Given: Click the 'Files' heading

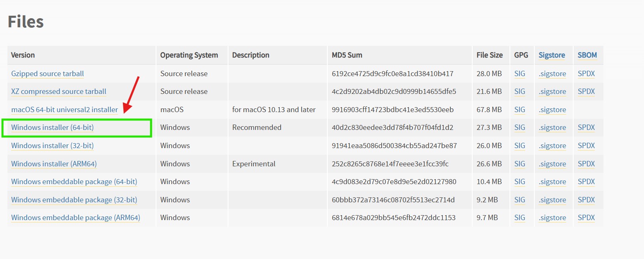Looking at the screenshot, I should (x=26, y=22).
